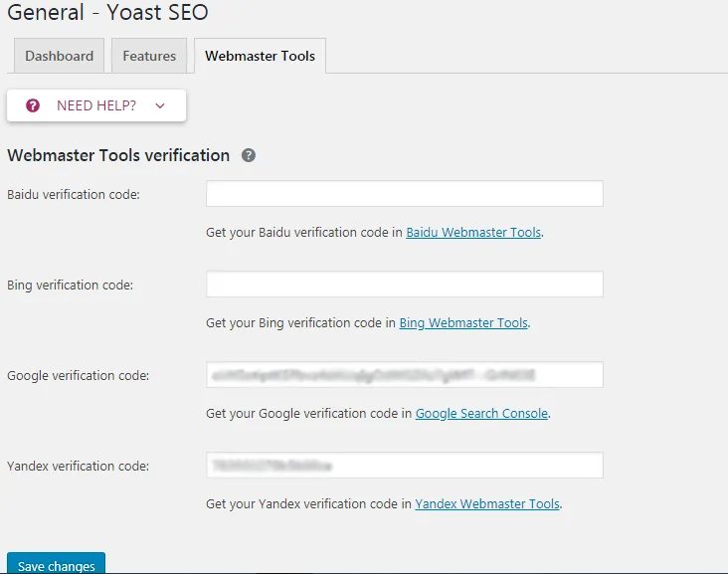This screenshot has height=574, width=728.
Task: Open the Bing Webmaster Tools link
Action: tap(463, 322)
